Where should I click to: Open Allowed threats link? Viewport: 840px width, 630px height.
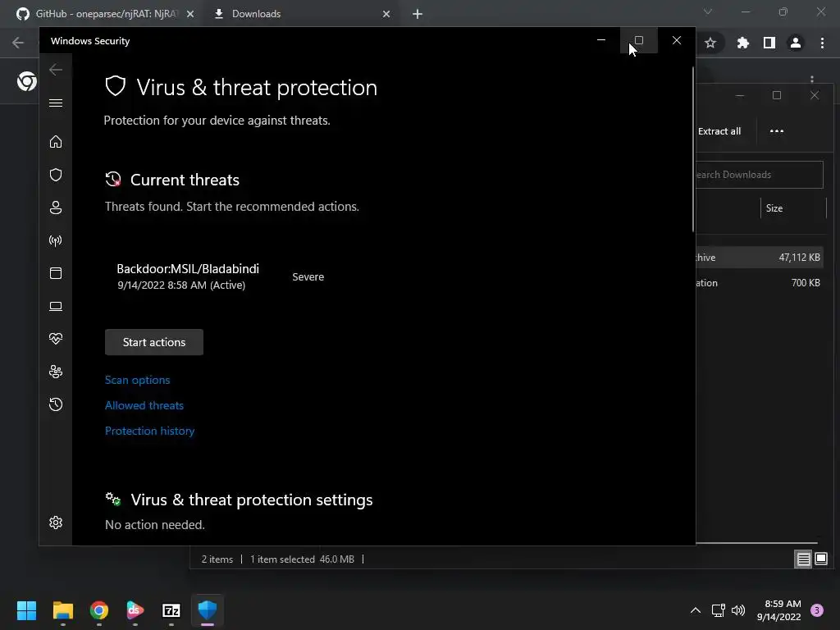pyautogui.click(x=144, y=405)
